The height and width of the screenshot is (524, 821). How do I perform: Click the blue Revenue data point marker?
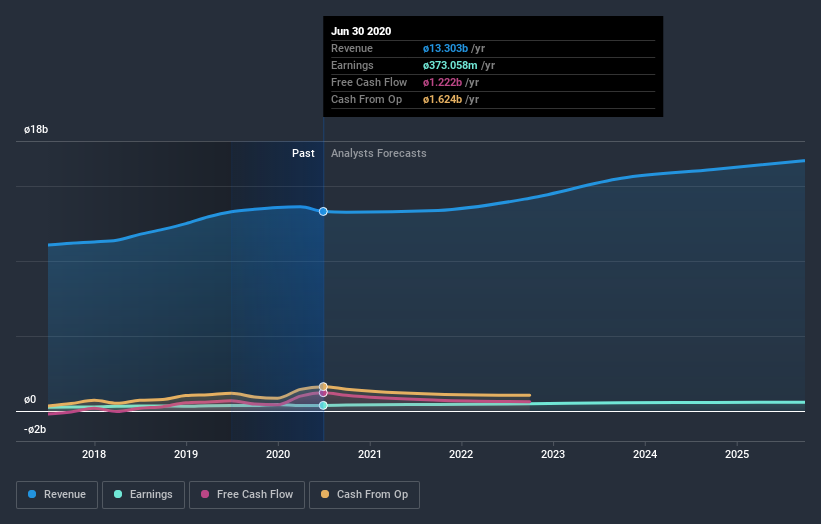pyautogui.click(x=323, y=211)
